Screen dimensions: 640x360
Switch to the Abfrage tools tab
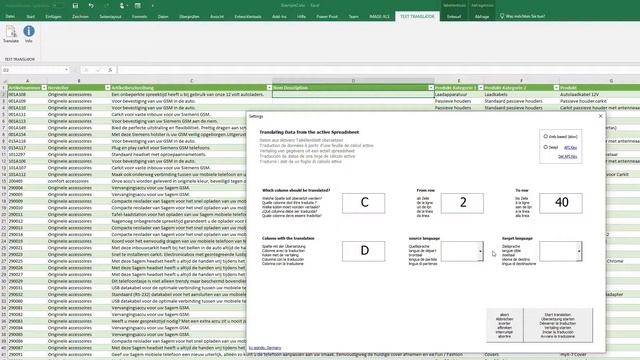[x=482, y=16]
